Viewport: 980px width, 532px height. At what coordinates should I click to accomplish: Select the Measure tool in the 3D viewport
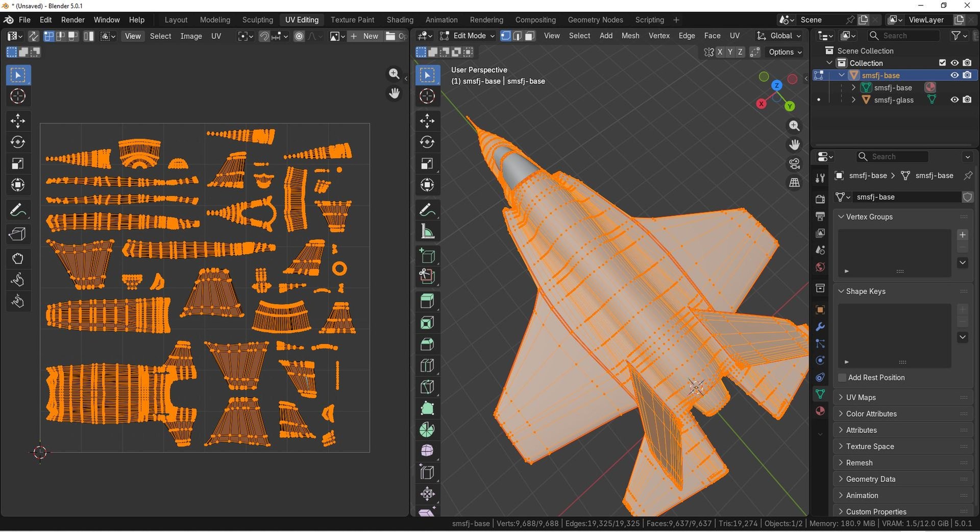(x=427, y=231)
